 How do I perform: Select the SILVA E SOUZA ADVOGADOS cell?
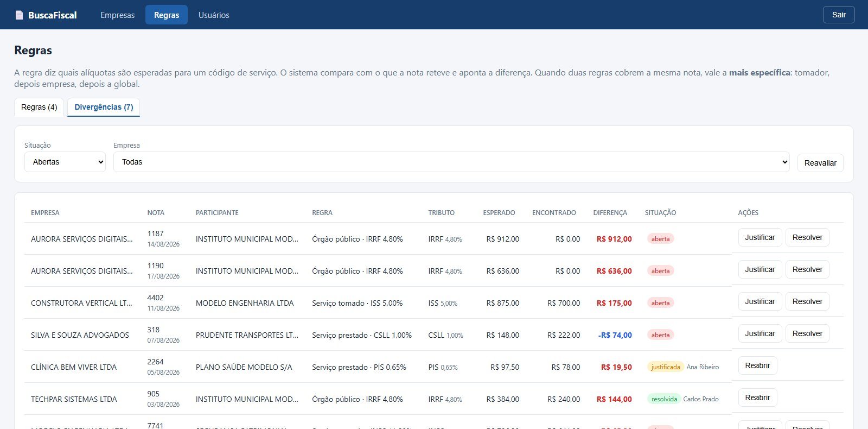pos(80,335)
